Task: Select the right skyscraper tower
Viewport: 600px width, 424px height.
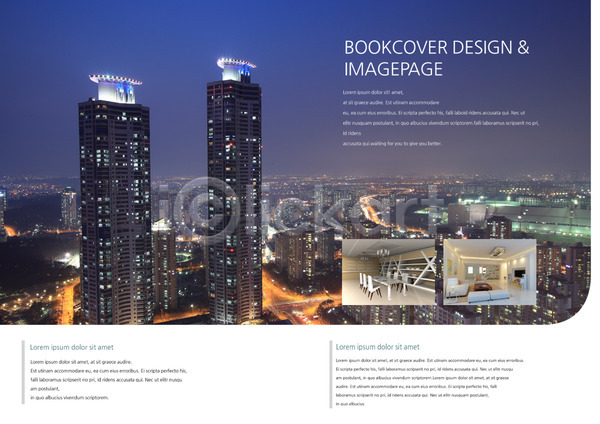Action: point(234,200)
